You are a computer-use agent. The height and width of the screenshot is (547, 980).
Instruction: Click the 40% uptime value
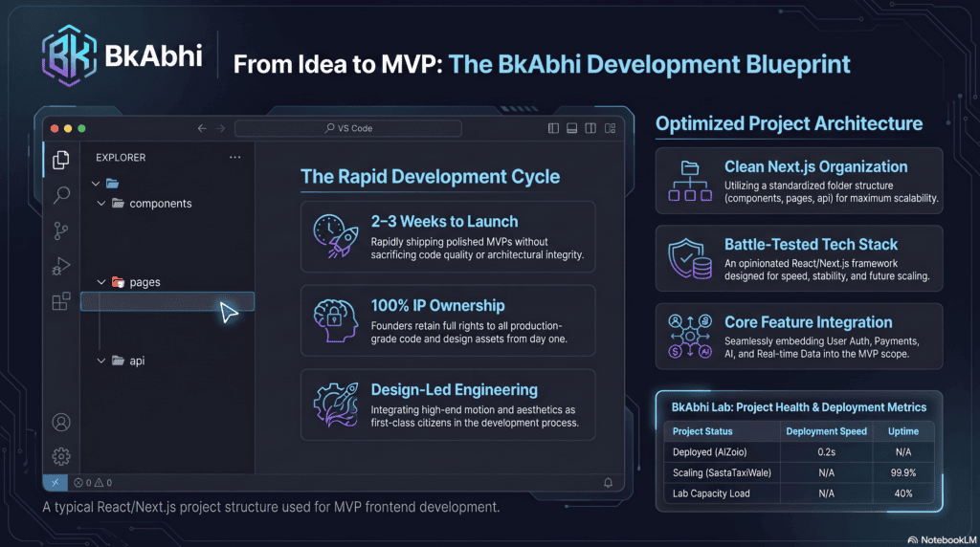coord(903,493)
